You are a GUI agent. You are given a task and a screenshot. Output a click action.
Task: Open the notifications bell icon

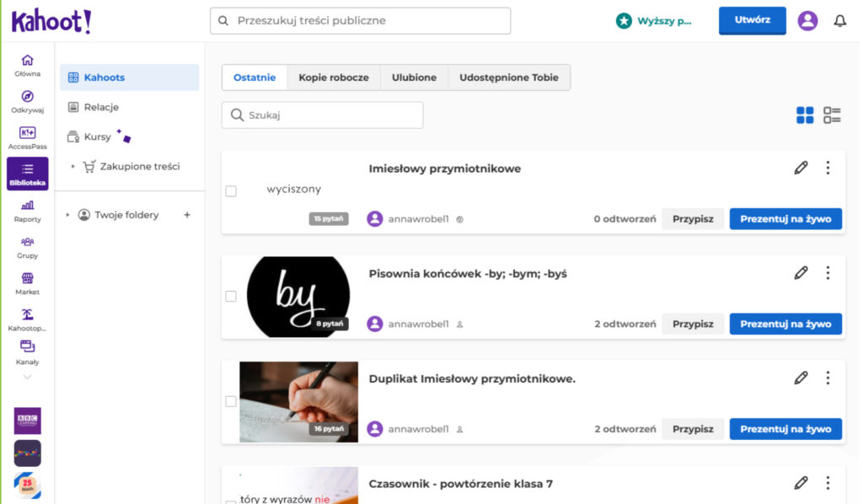[x=839, y=21]
